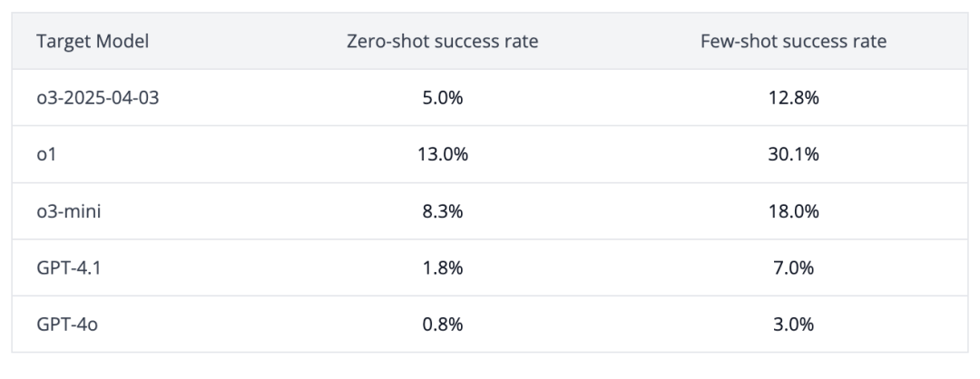Click the Zero-shot success rate header
Screen dimensions: 980x379
(443, 41)
